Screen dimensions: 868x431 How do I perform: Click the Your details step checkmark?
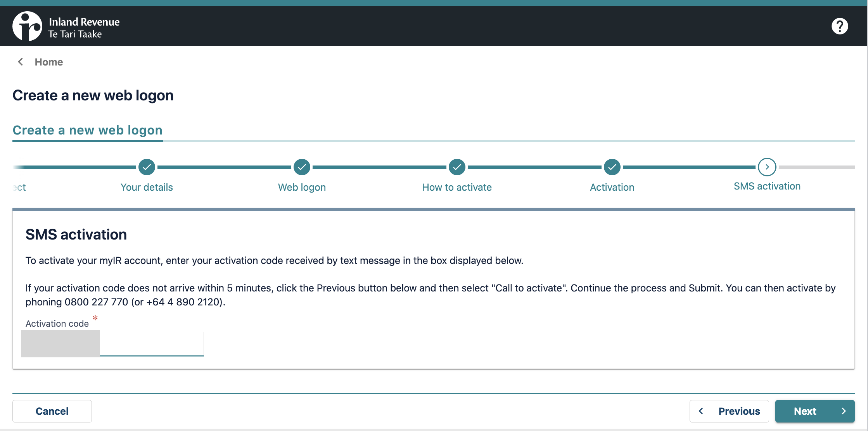click(x=147, y=167)
